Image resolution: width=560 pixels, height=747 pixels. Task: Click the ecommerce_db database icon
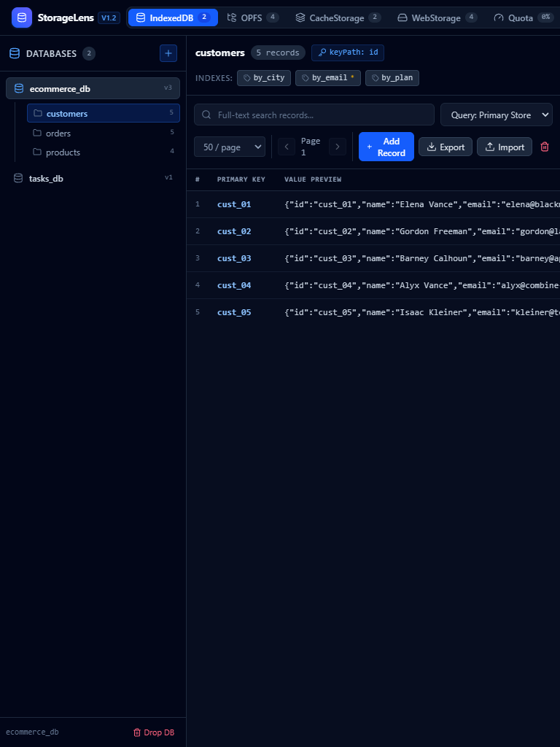pyautogui.click(x=19, y=88)
